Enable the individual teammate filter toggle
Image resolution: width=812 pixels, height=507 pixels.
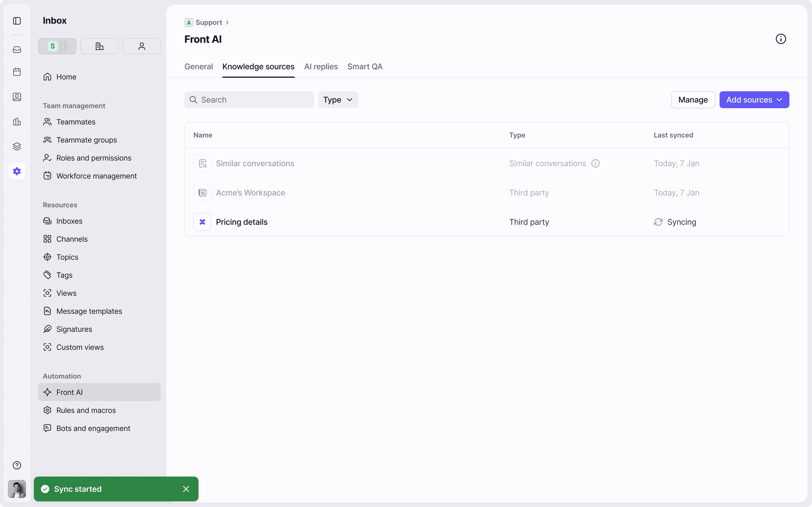[141, 46]
